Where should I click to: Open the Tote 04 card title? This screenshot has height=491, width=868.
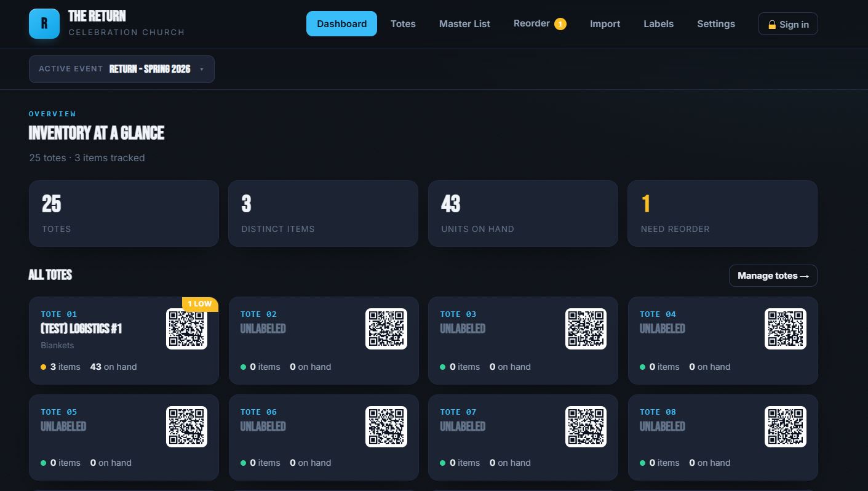click(662, 329)
